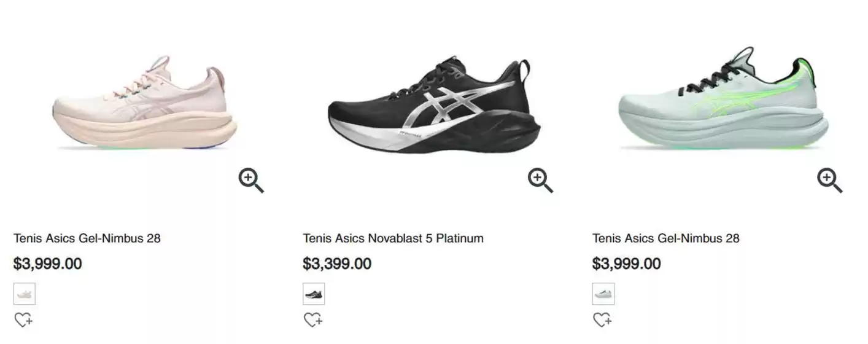Open zoom view for mint green Gel-Nimbus 28
Screen dimensions: 868x344
[829, 181]
